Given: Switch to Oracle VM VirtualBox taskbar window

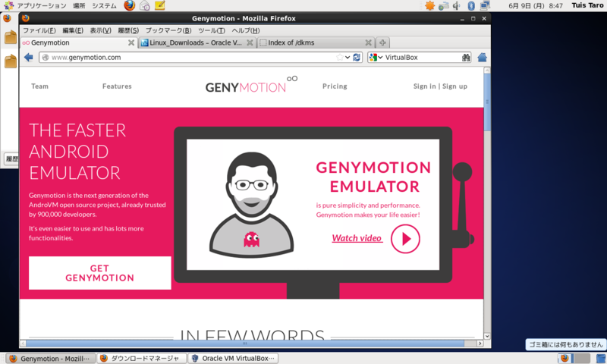Looking at the screenshot, I should (x=234, y=358).
